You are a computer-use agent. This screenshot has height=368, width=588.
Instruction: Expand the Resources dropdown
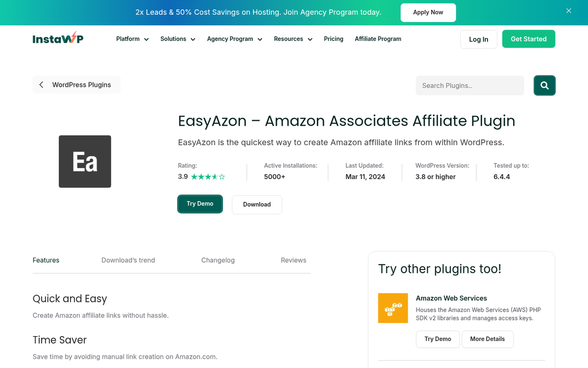tap(293, 39)
